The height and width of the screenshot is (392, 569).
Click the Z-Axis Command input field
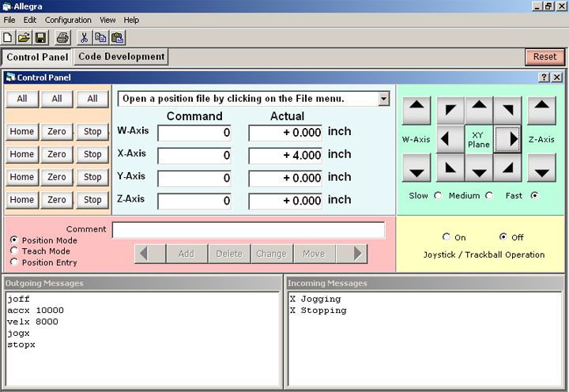tap(194, 201)
